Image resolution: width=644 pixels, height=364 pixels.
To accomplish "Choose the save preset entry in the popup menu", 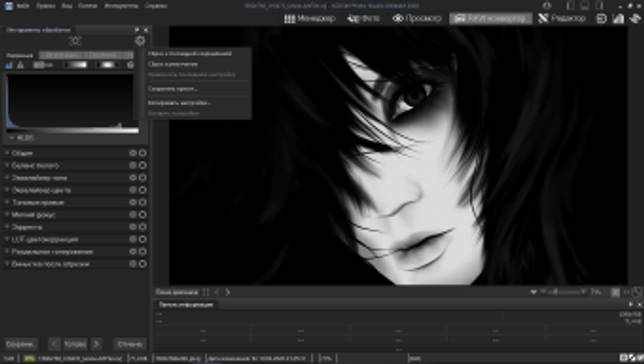I will 173,89.
